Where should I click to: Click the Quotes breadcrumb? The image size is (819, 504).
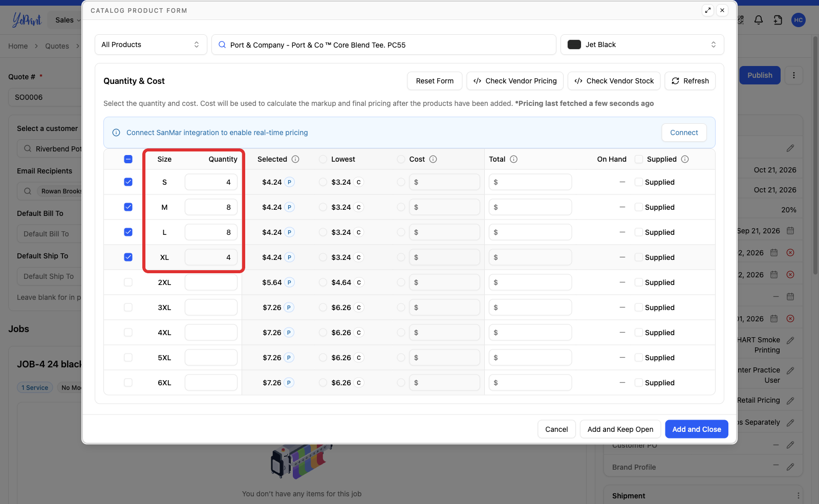[x=57, y=46]
